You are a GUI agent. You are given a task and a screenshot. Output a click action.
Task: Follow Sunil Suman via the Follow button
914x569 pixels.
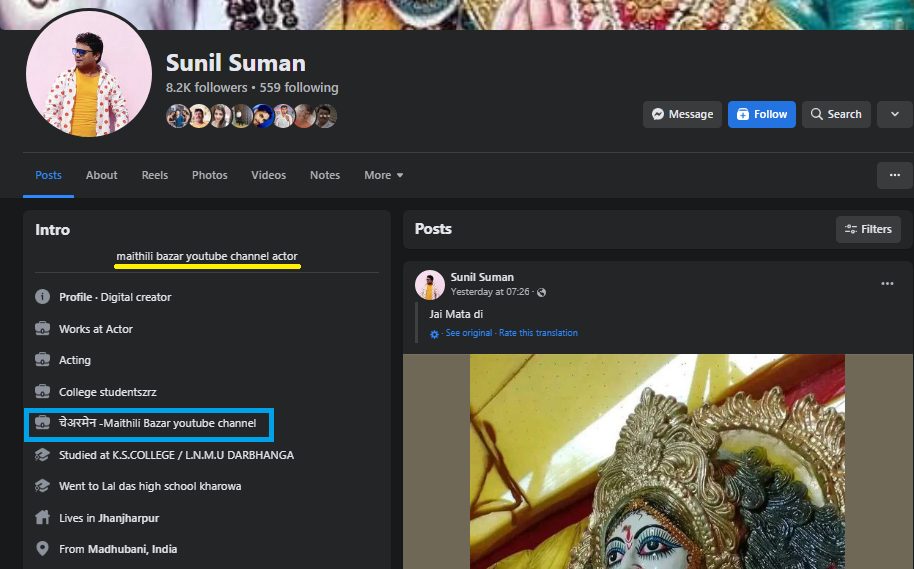click(761, 114)
